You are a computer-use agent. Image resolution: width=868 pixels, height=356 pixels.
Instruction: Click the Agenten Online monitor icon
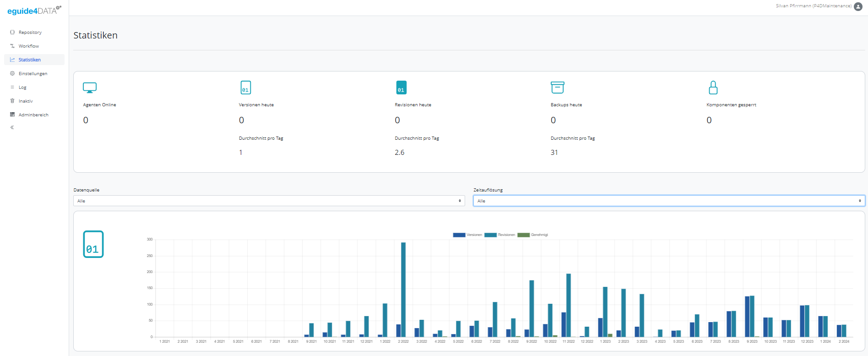(x=90, y=88)
